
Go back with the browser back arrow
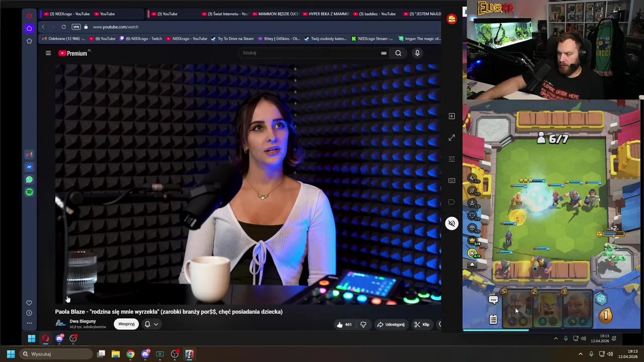(43, 27)
